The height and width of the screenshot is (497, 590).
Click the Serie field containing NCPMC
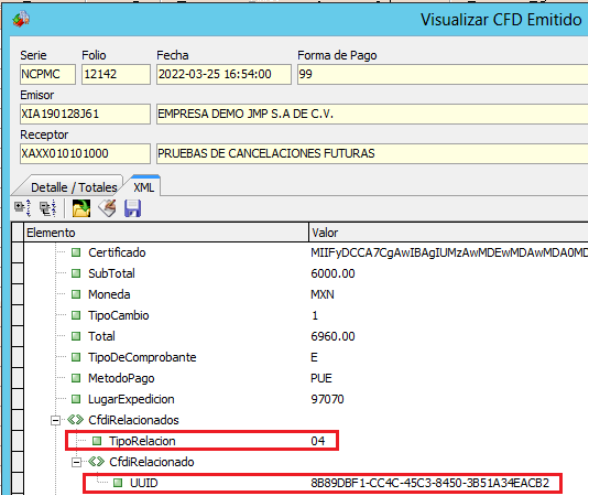pyautogui.click(x=48, y=74)
